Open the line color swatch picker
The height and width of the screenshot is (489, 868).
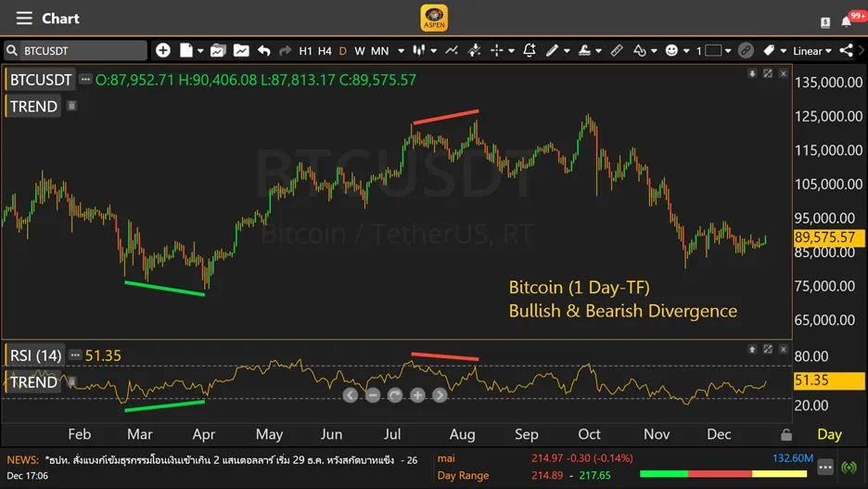click(x=713, y=50)
